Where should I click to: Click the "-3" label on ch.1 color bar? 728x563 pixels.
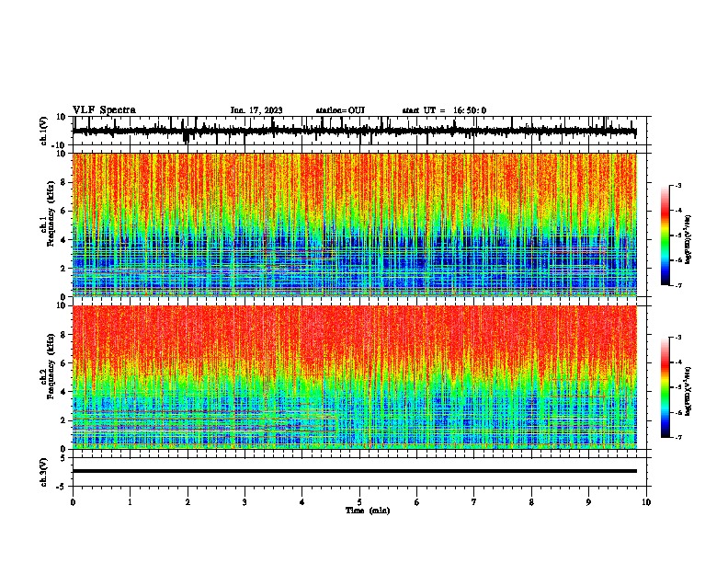(x=677, y=186)
